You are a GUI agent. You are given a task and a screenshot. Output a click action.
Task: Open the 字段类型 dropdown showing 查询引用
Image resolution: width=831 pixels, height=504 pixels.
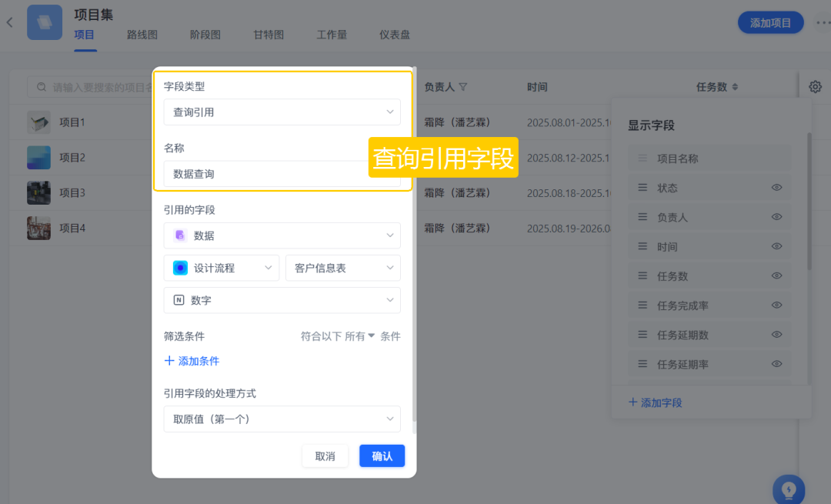tap(282, 112)
